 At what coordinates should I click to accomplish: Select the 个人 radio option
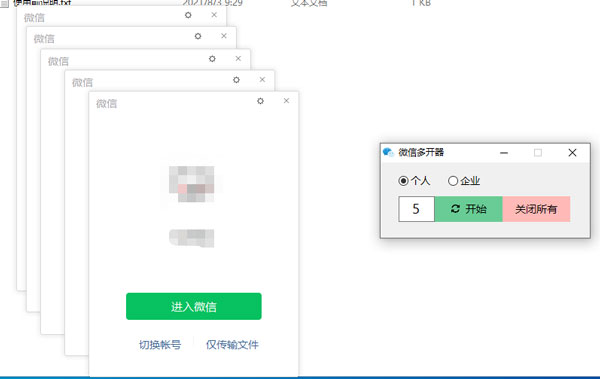(414, 181)
